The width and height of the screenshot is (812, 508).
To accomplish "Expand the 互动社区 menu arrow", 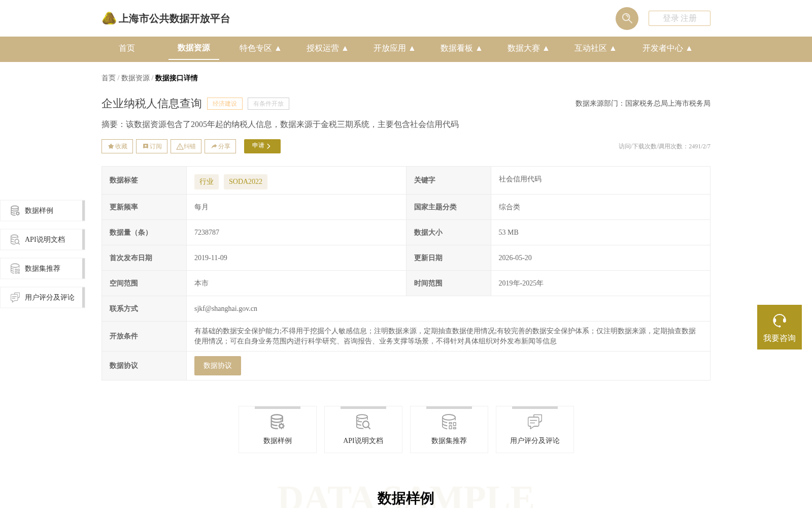I will point(613,48).
